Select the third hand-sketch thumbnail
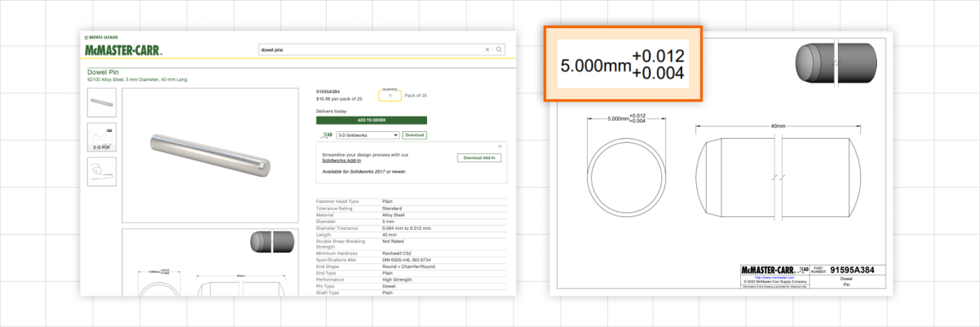The height and width of the screenshot is (327, 980). (x=102, y=171)
